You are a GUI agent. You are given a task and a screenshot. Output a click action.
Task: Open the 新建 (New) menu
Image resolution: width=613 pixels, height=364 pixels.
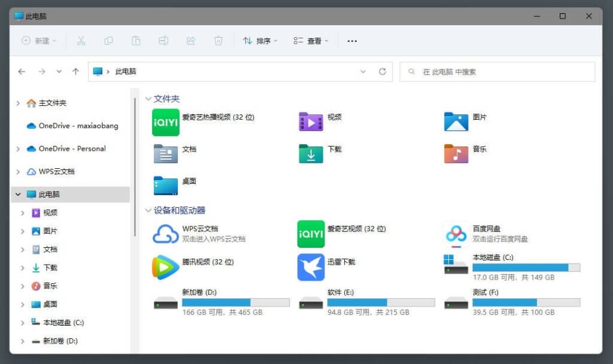(x=39, y=41)
